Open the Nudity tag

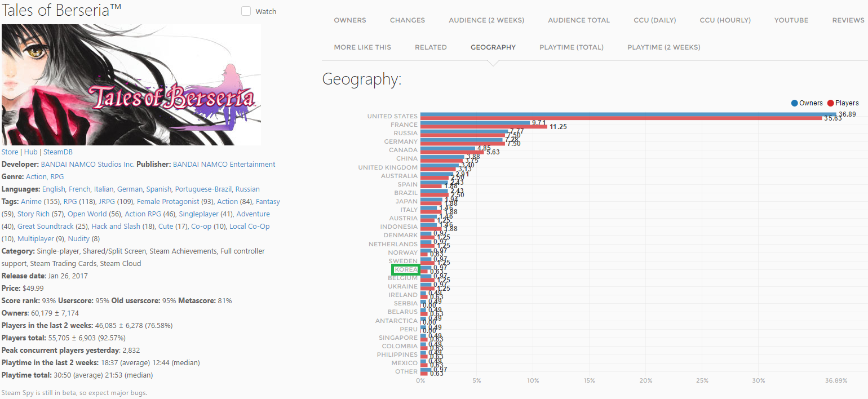tap(79, 239)
